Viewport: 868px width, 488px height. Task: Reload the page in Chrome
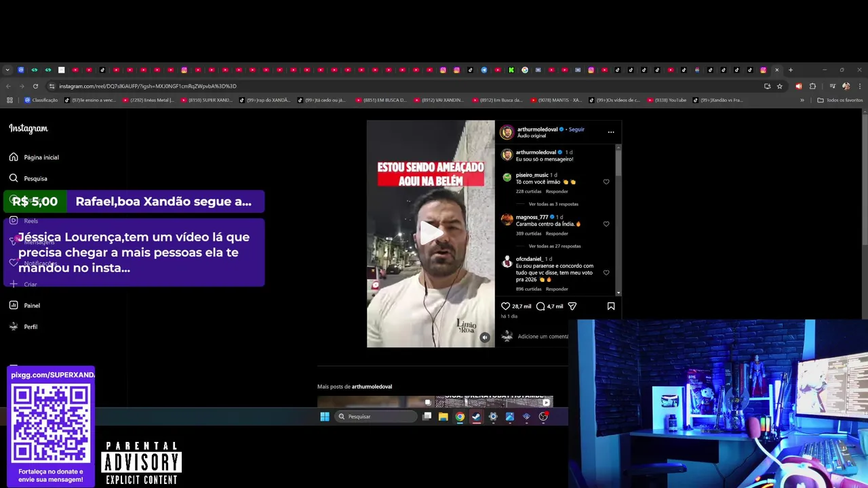35,86
